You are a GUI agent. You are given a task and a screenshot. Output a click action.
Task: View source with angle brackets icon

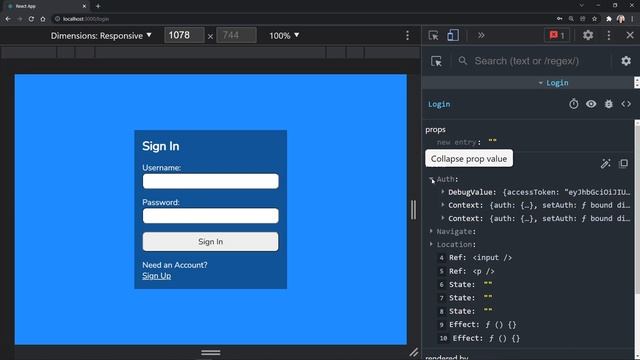click(626, 104)
